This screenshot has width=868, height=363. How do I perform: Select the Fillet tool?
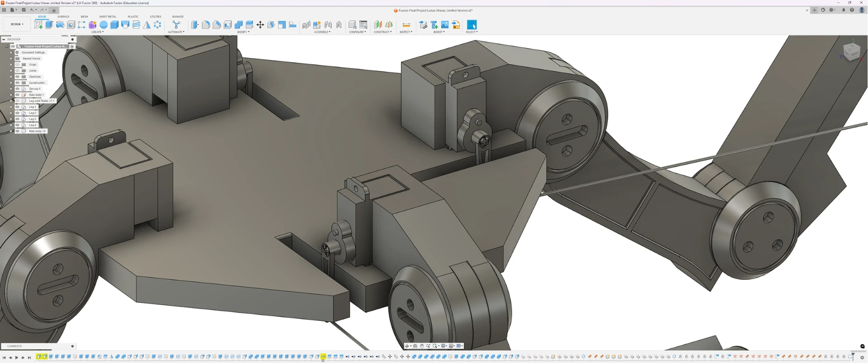click(x=206, y=25)
